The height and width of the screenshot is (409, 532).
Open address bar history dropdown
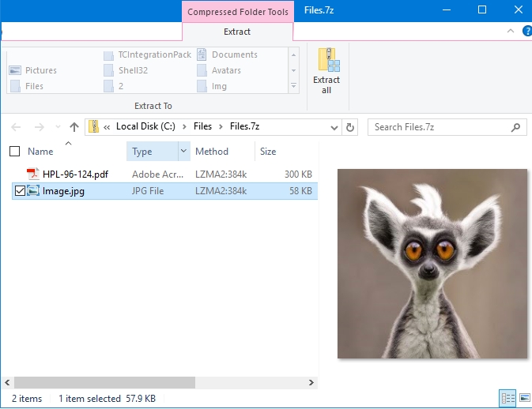point(334,128)
